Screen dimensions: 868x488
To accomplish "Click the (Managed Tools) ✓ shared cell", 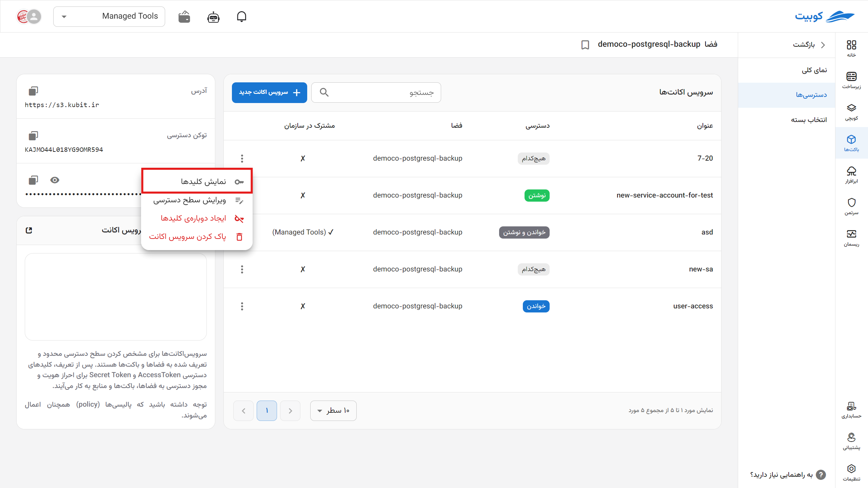I will pyautogui.click(x=303, y=232).
